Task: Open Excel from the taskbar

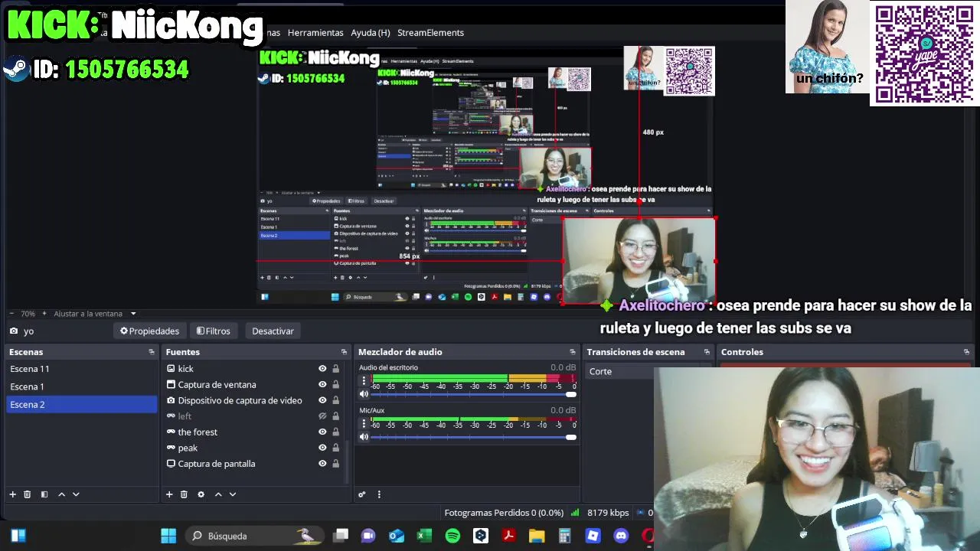Action: (424, 536)
